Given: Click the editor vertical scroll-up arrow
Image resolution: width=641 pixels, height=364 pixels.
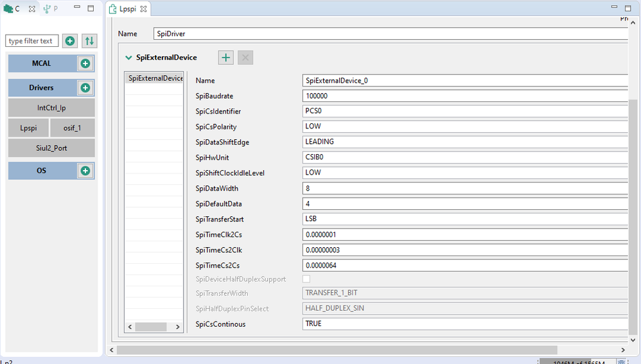Looking at the screenshot, I should (633, 23).
